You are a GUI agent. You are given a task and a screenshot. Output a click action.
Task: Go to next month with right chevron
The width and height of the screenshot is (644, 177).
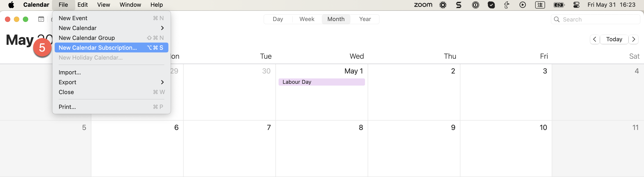coord(633,39)
